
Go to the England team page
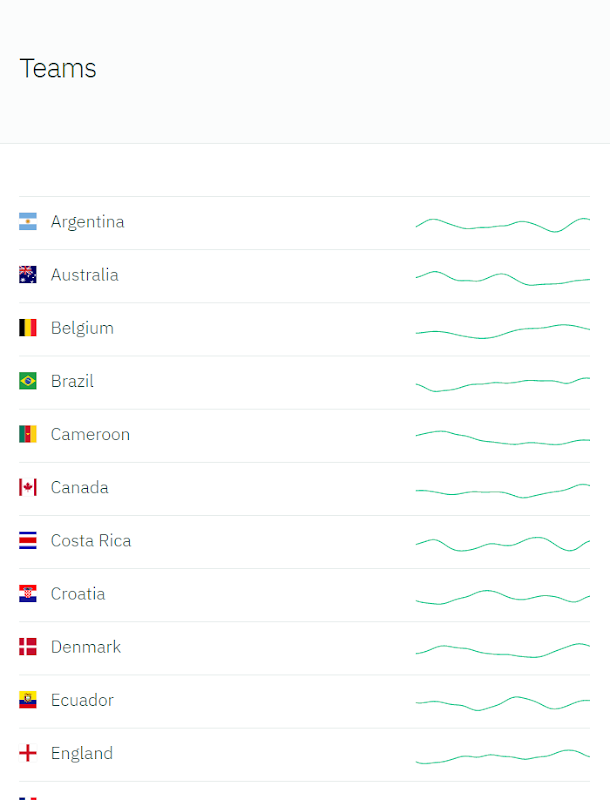pyautogui.click(x=82, y=753)
